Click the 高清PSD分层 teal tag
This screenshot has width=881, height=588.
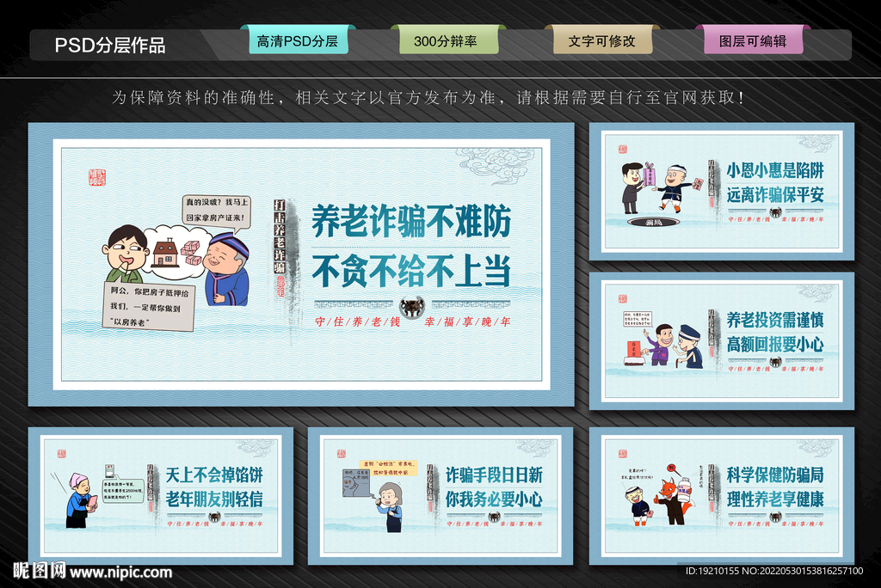pyautogui.click(x=298, y=40)
